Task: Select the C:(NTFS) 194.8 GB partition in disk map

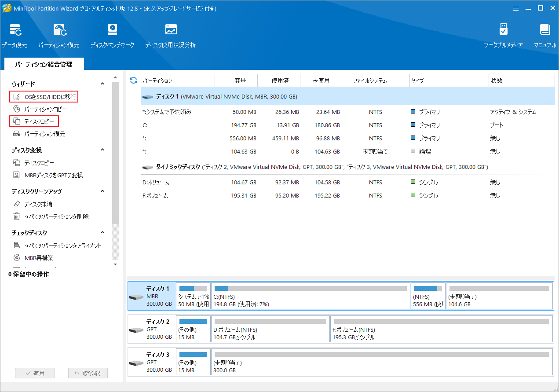Action: 311,296
